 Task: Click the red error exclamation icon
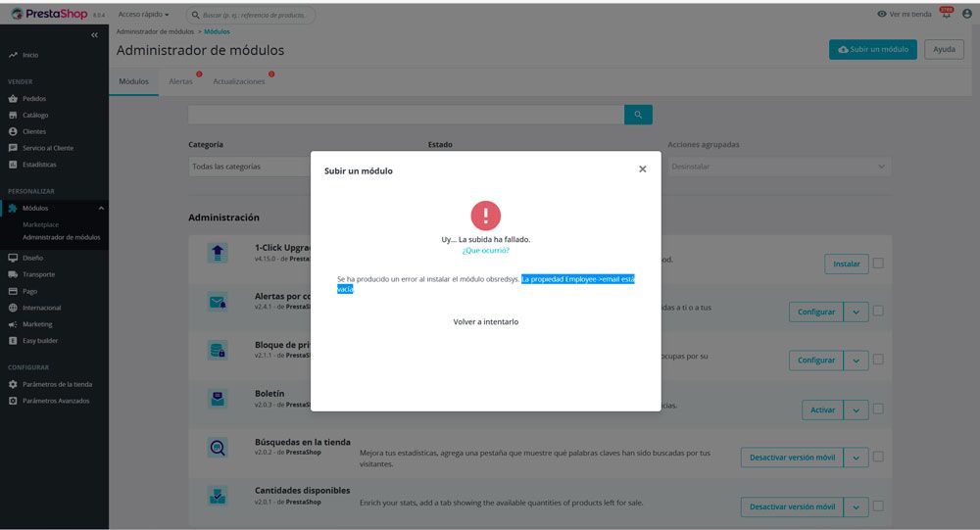486,216
